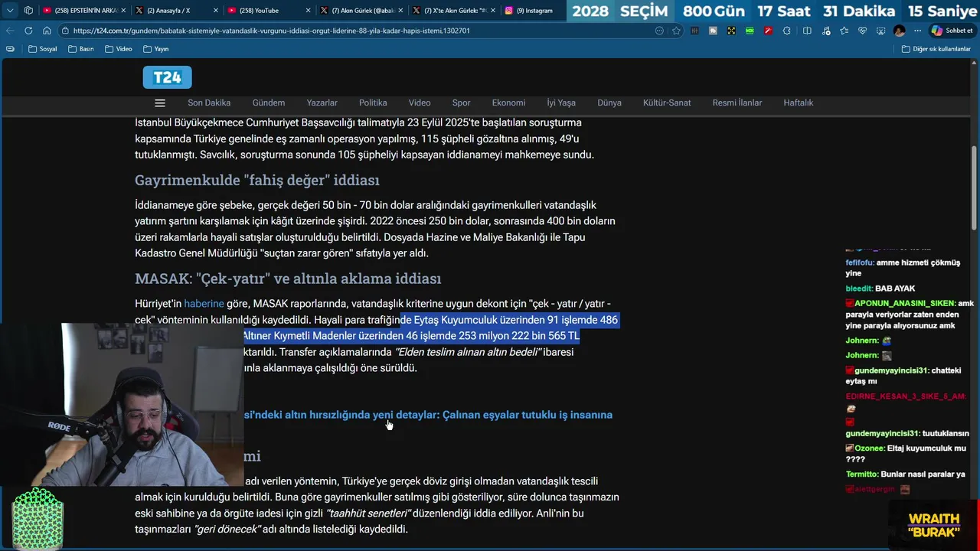The width and height of the screenshot is (980, 551).
Task: Click the heading 'MASAK: "Çek-yatır" ve altınla aklama iddiası'
Action: pyautogui.click(x=288, y=279)
